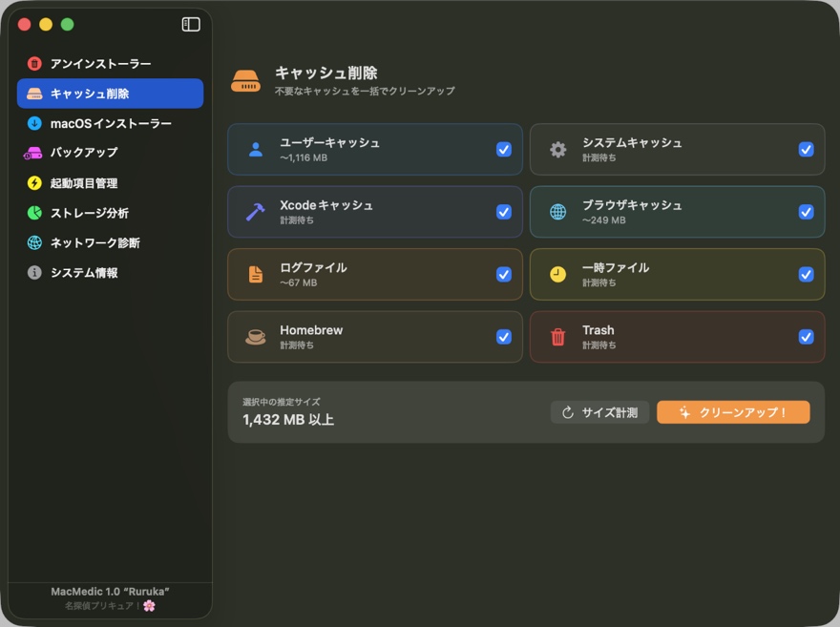
Task: Click the Homebrew coffee cup icon
Action: [255, 337]
